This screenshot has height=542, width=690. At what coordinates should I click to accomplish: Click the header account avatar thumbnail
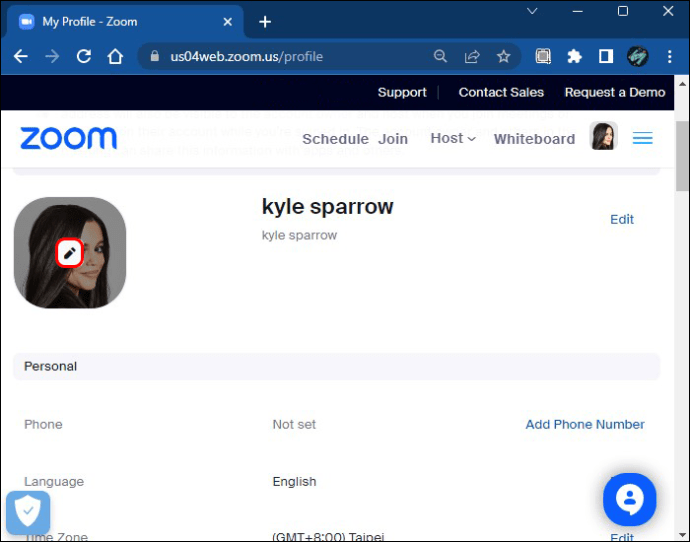[603, 136]
